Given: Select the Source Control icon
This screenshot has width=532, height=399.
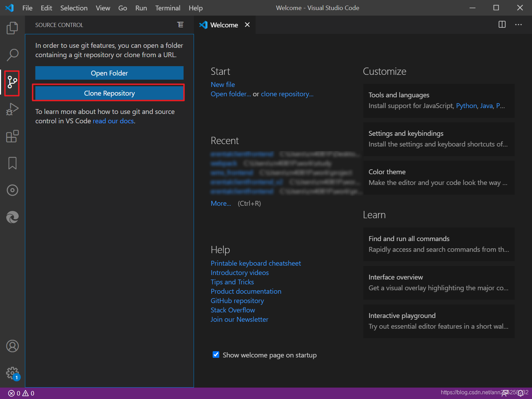Looking at the screenshot, I should click(x=12, y=82).
